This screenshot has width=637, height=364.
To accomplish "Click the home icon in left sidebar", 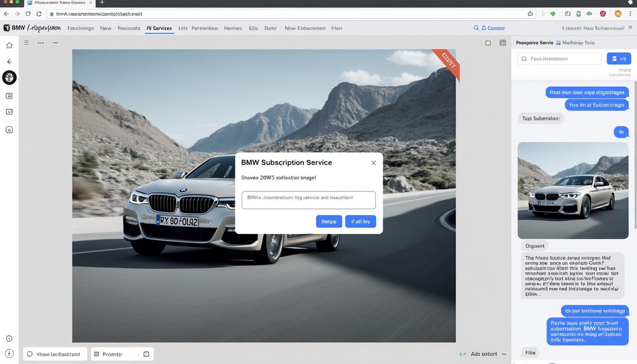I will (9, 45).
